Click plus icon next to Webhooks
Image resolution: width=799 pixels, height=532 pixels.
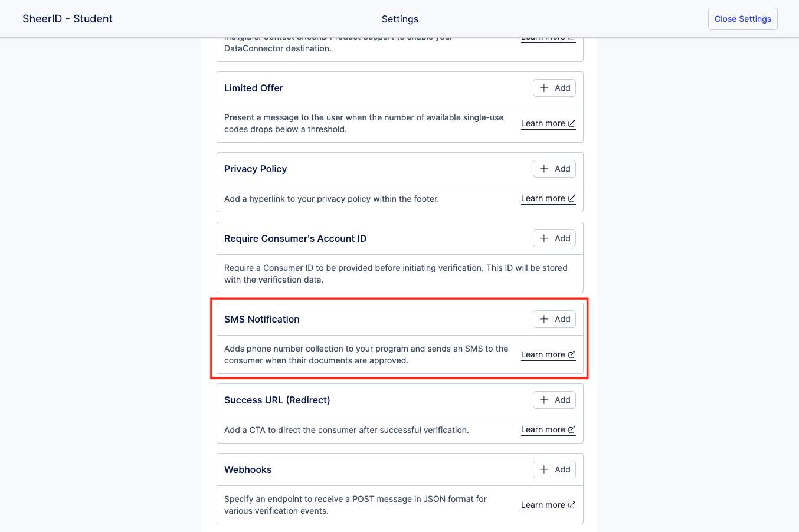click(x=544, y=469)
